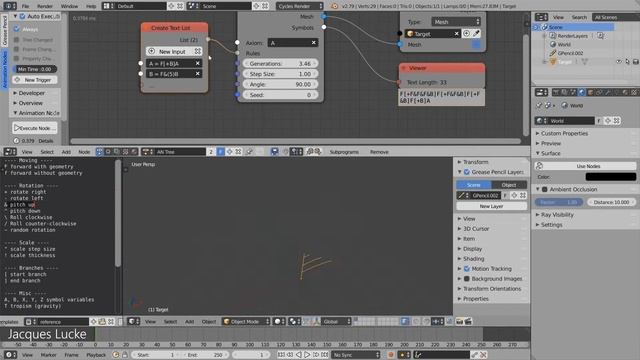
Task: Click the cursor selectability icon in Target row
Action: [x=627, y=62]
